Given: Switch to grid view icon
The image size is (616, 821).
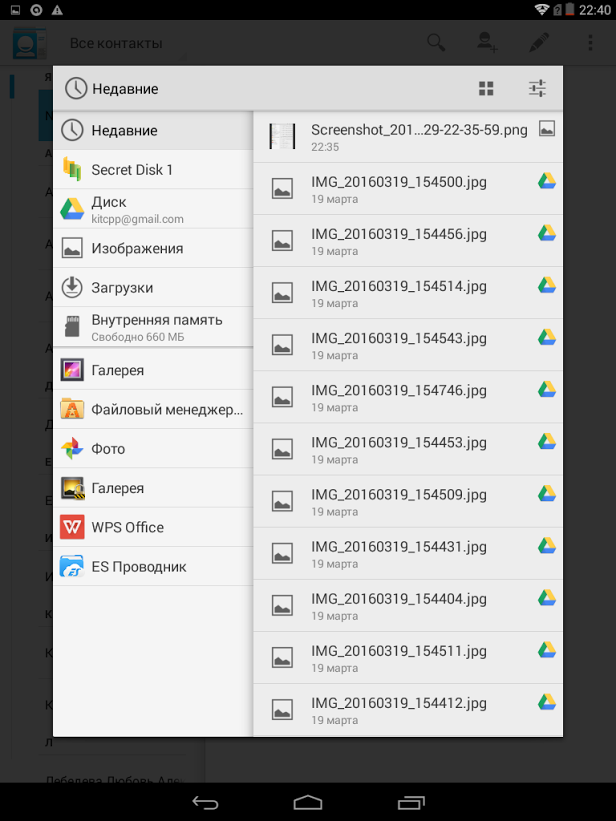Looking at the screenshot, I should (x=486, y=88).
